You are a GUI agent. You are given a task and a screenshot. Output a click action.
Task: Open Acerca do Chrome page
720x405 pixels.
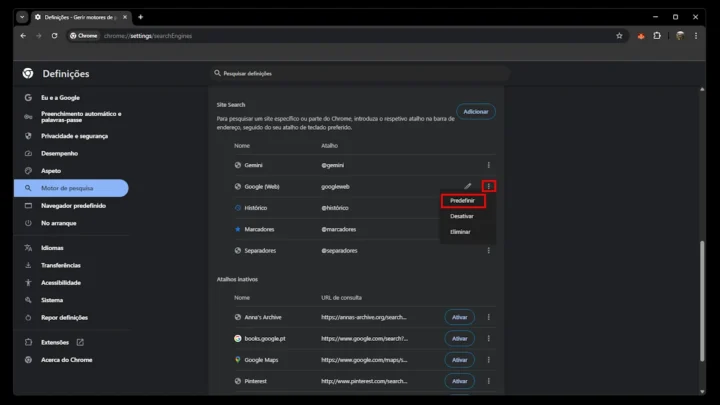pos(66,359)
